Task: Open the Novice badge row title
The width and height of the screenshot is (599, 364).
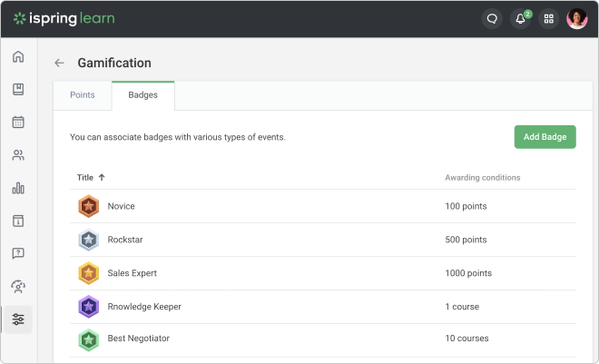Action: coord(121,206)
